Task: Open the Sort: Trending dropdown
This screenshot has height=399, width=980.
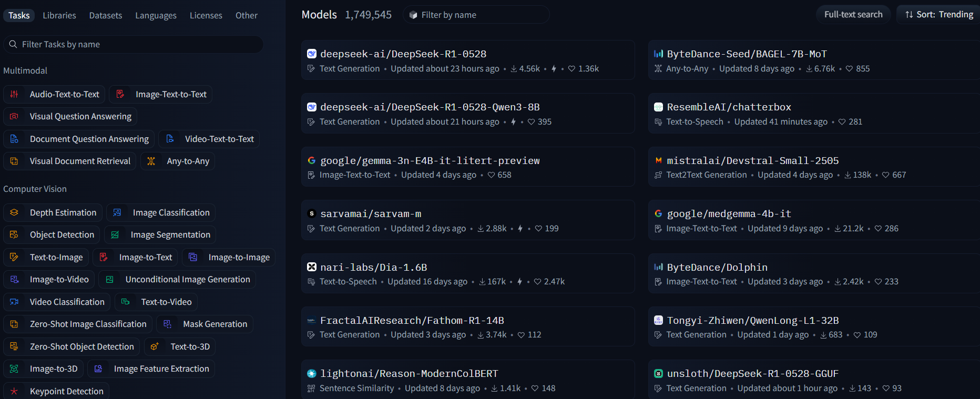Action: tap(939, 14)
